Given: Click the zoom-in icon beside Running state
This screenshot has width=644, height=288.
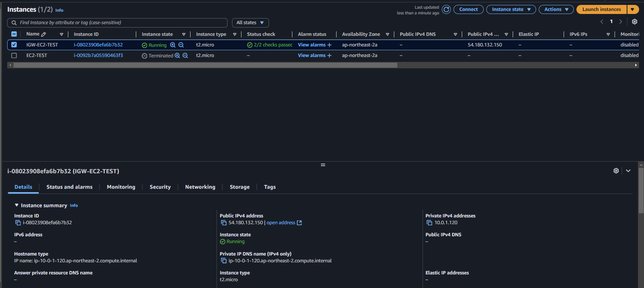Looking at the screenshot, I should [x=173, y=45].
